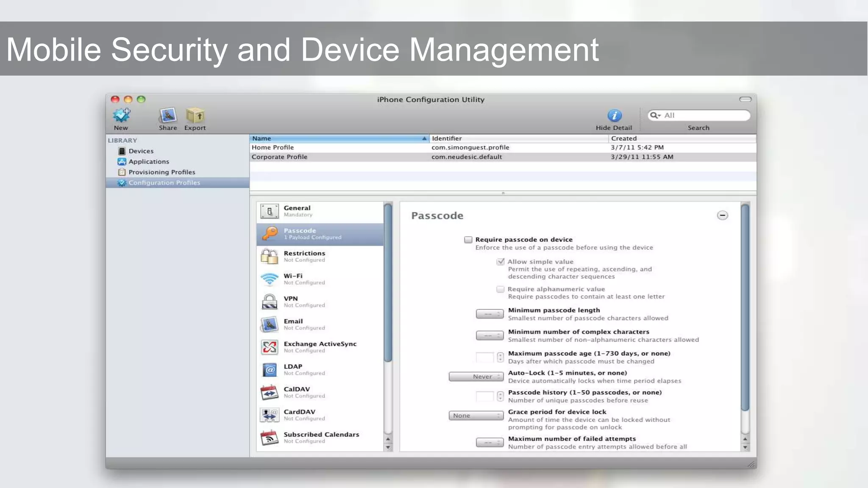Screen dimensions: 868x488
Task: Select Applications in the Library sidebar
Action: click(148, 162)
